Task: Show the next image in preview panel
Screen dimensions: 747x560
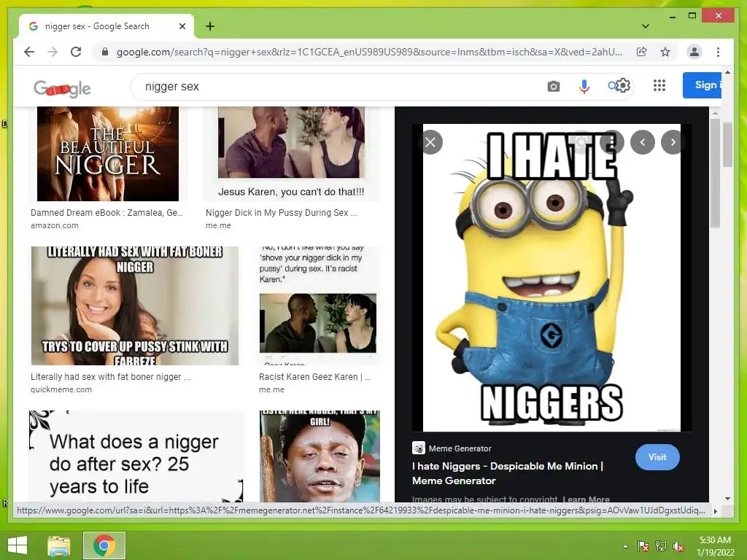Action: (x=673, y=142)
